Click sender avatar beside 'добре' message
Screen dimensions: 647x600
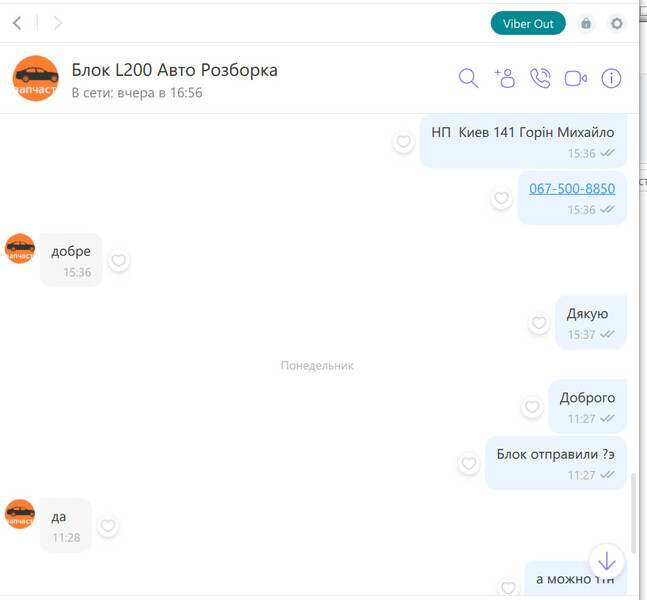pyautogui.click(x=20, y=248)
